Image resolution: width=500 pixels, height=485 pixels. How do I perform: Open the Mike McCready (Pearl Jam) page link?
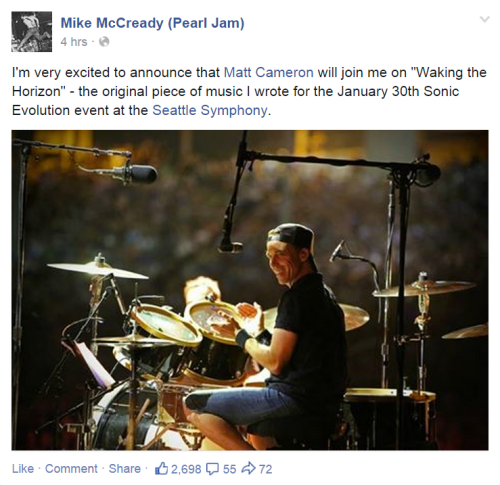tap(152, 23)
